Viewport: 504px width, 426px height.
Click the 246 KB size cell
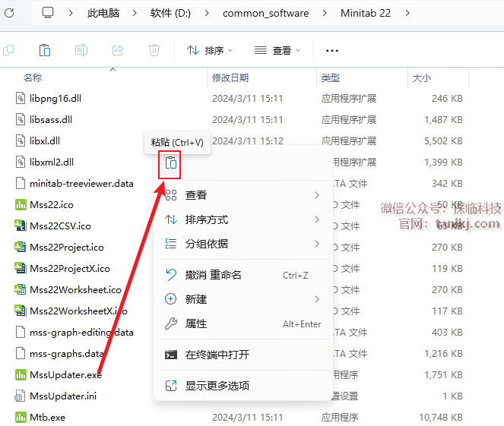click(447, 98)
